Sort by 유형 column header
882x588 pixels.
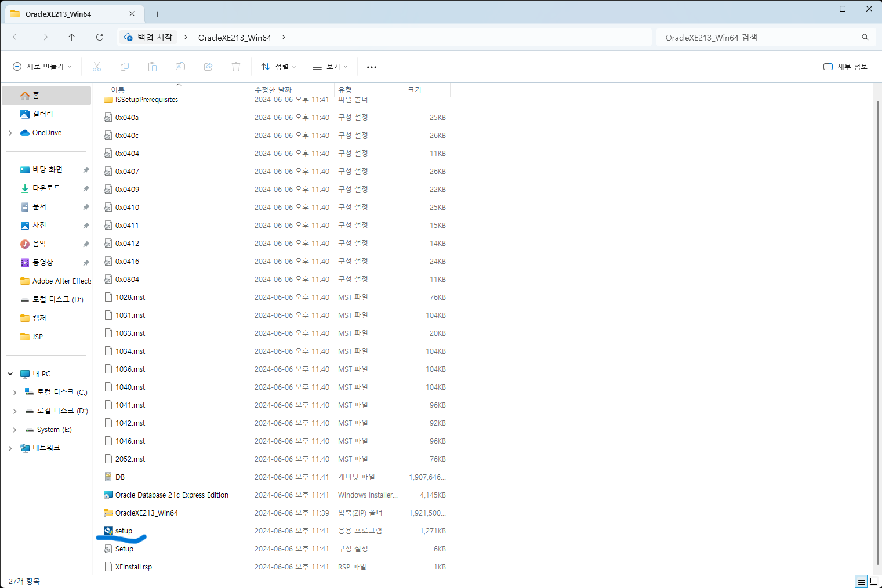pos(369,90)
